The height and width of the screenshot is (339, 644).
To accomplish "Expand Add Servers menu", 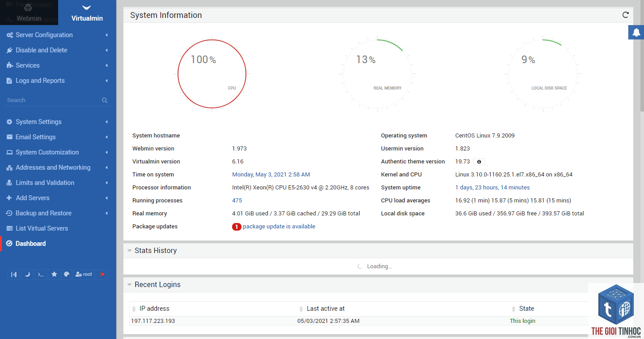I will click(58, 198).
